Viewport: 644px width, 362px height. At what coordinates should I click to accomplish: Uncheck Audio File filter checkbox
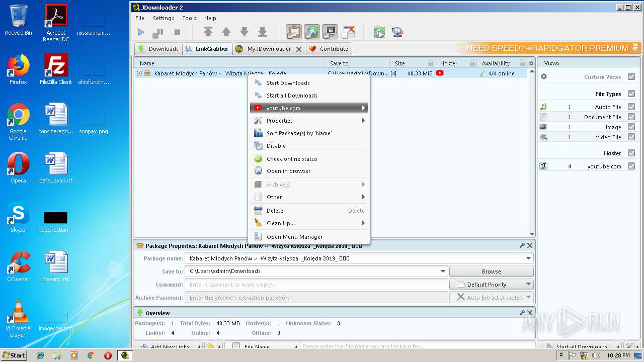(x=631, y=107)
